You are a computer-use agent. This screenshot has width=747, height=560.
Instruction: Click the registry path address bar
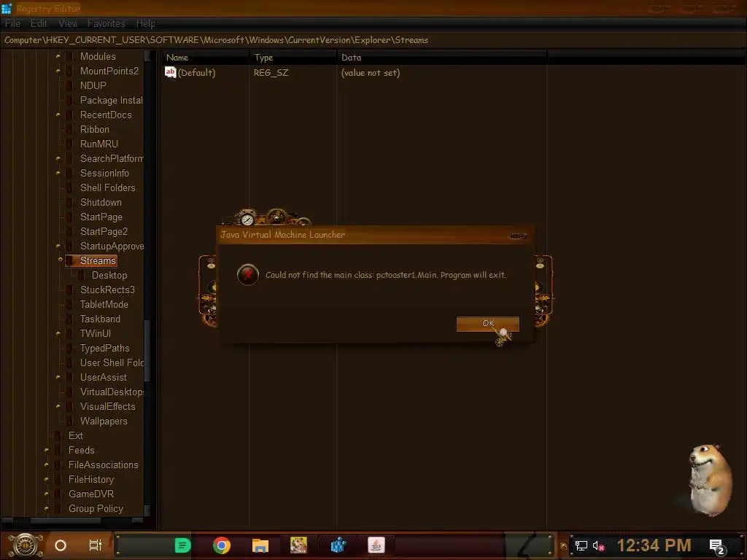373,40
